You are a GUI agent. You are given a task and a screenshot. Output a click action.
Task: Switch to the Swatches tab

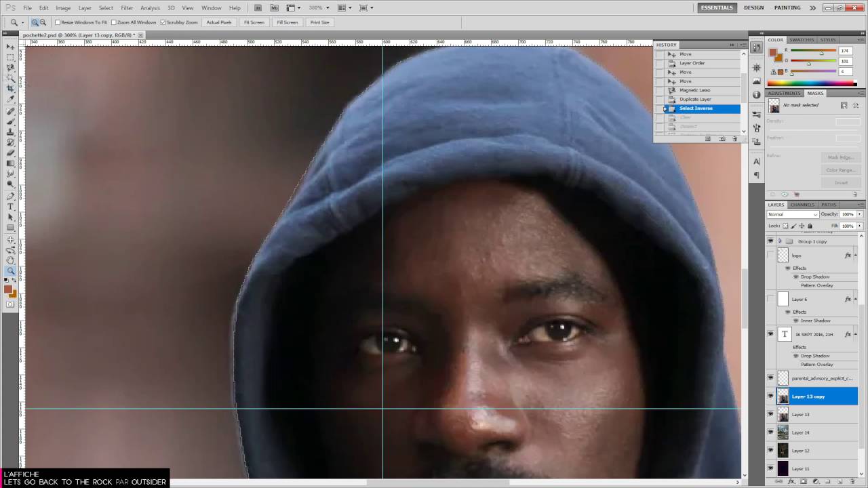[x=802, y=40]
